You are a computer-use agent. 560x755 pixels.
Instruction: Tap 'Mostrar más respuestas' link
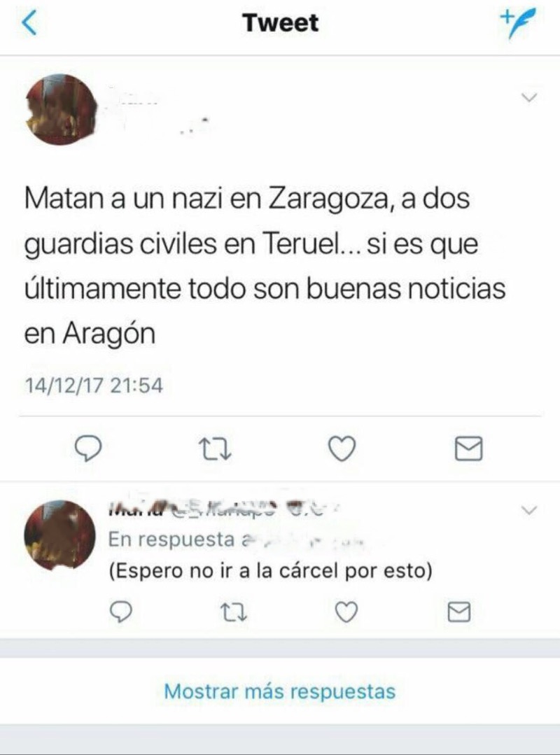coord(280,691)
